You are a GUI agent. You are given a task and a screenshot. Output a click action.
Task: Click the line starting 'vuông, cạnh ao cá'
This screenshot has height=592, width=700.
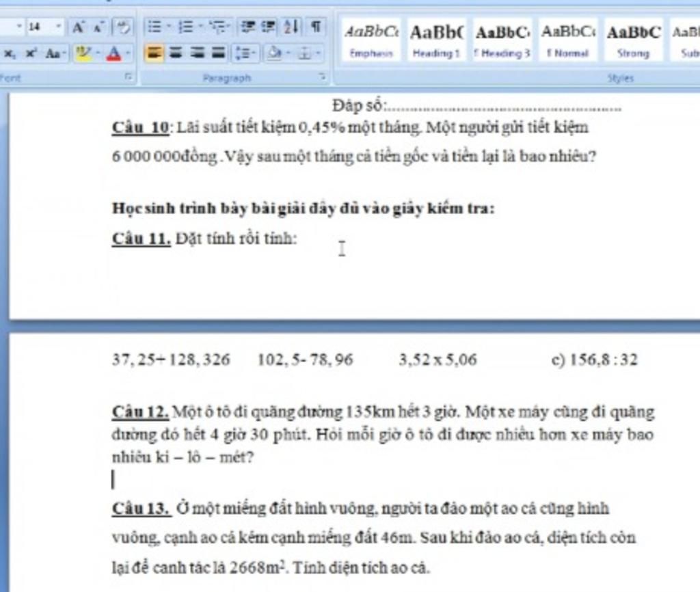(x=374, y=537)
